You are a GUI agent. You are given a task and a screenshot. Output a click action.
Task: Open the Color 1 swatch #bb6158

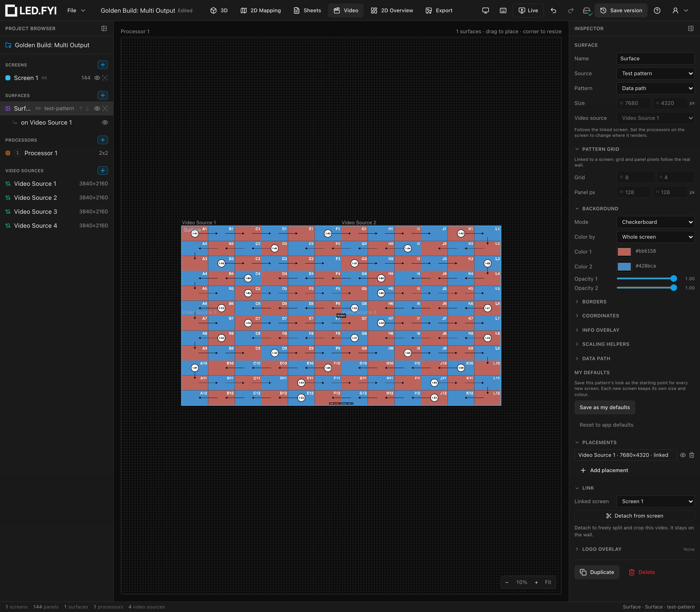click(x=624, y=251)
